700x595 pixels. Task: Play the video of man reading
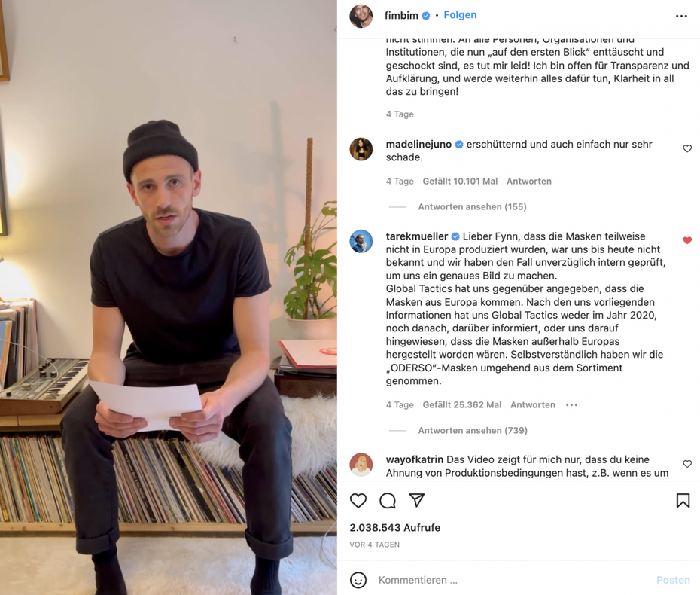click(169, 297)
